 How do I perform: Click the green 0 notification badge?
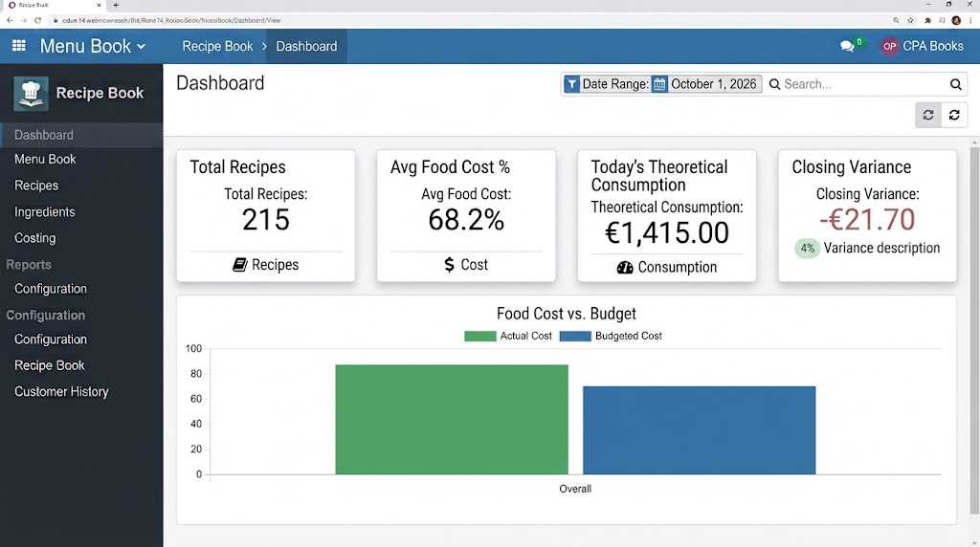[859, 42]
